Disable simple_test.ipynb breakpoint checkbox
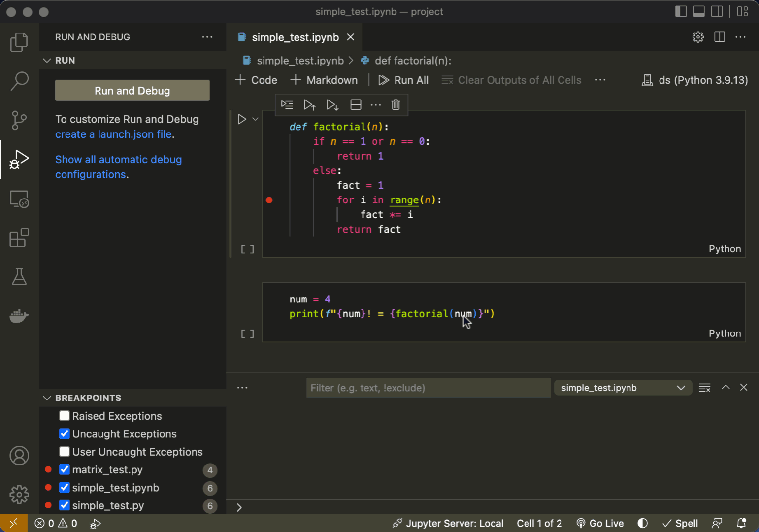Viewport: 759px width, 532px height. pos(65,487)
